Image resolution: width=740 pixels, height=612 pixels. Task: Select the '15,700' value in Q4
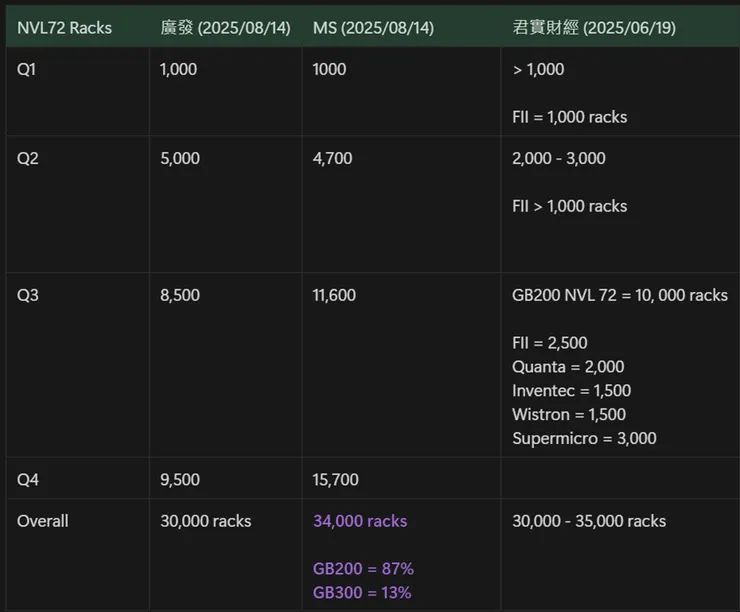(335, 479)
